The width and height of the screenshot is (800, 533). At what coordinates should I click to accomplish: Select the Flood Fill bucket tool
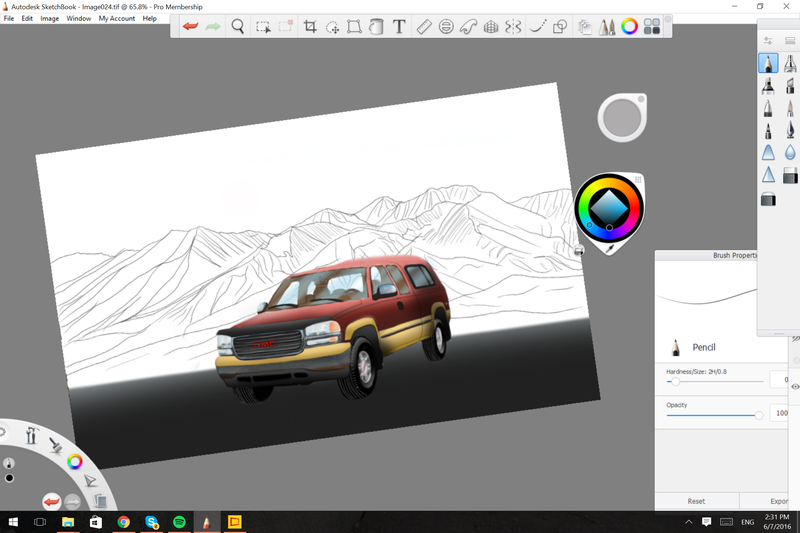pos(376,26)
